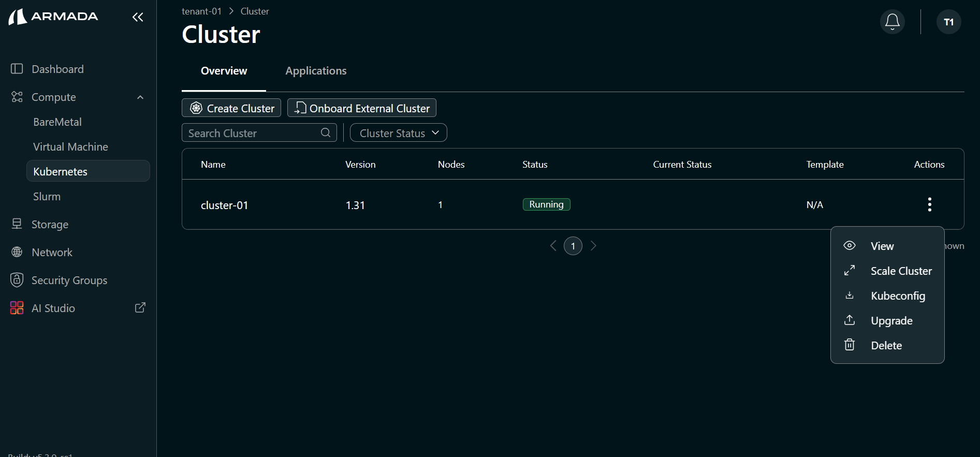Click the Storage icon in the sidebar
The width and height of the screenshot is (980, 457).
(17, 224)
